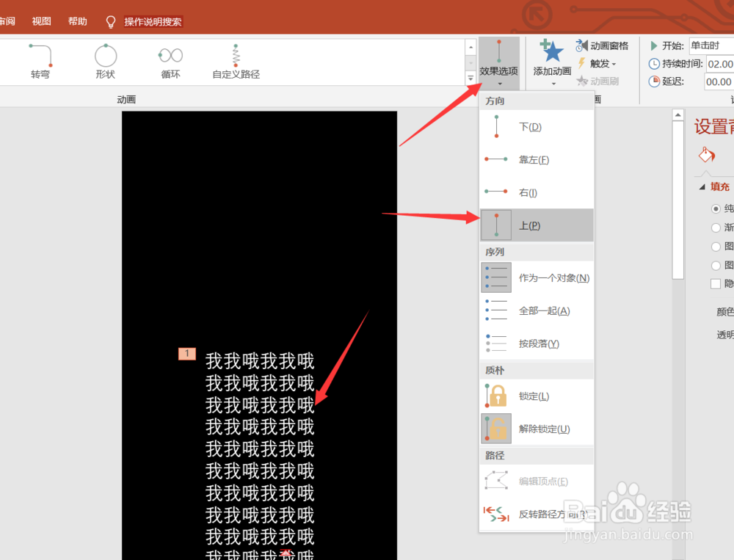Select the 上(P) direction option

530,225
